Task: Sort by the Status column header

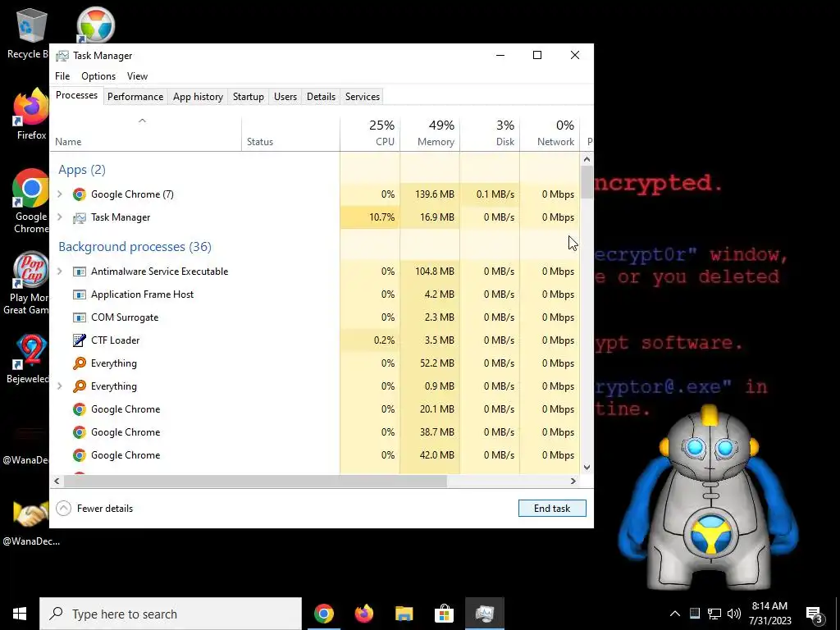Action: point(290,133)
